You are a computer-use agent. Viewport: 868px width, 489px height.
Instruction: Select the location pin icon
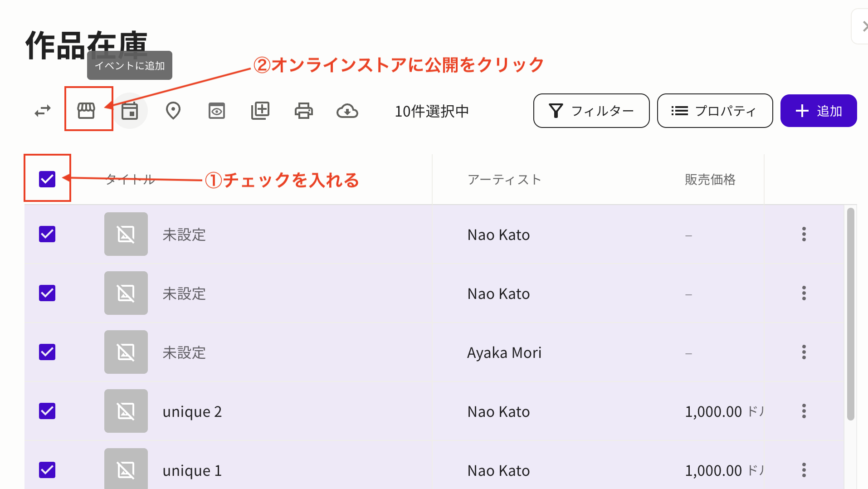click(x=173, y=110)
